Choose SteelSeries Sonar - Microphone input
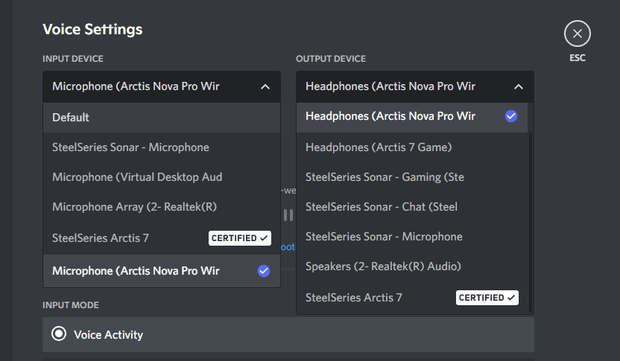The image size is (620, 361). click(x=162, y=147)
